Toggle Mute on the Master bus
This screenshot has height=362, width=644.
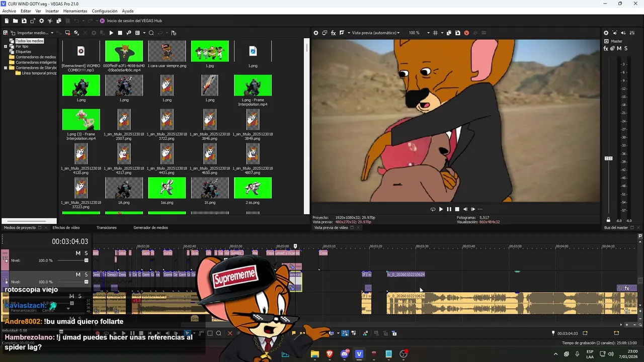click(619, 48)
